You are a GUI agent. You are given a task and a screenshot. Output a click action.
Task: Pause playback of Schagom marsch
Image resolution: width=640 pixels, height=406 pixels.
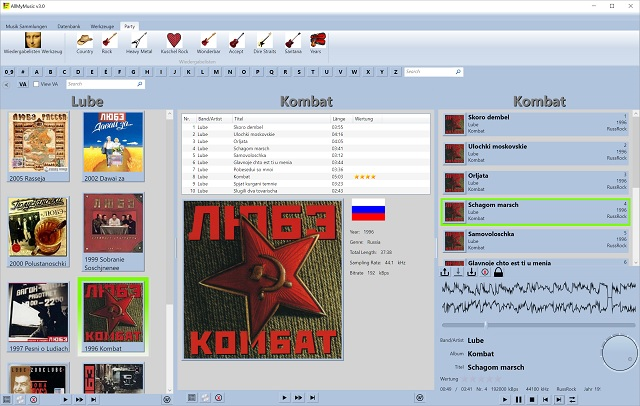coord(518,399)
